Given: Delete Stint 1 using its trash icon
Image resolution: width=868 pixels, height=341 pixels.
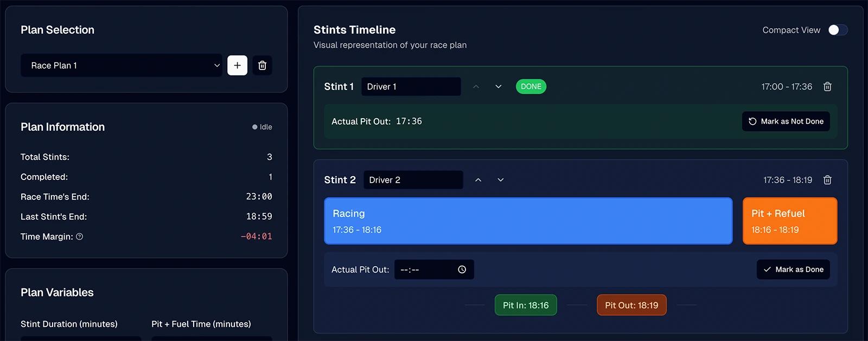Looking at the screenshot, I should [x=827, y=87].
